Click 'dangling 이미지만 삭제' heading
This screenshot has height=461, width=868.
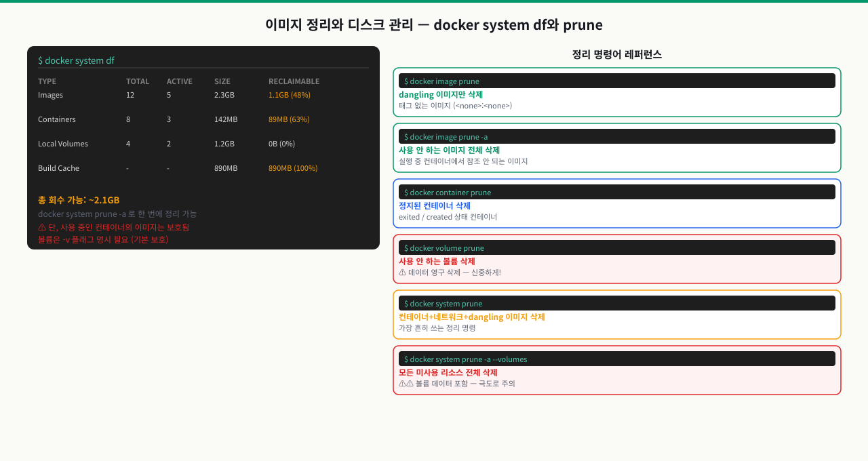coord(441,95)
